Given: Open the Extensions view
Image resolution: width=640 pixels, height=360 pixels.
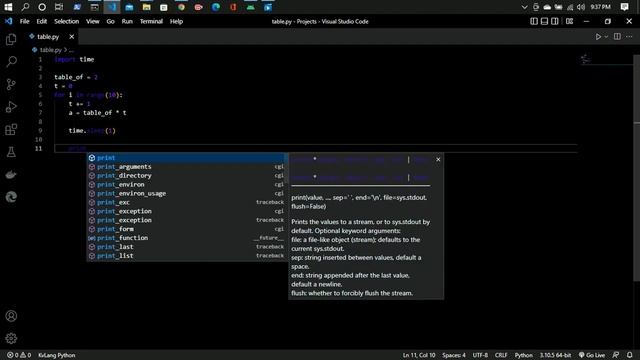Looking at the screenshot, I should 11,129.
